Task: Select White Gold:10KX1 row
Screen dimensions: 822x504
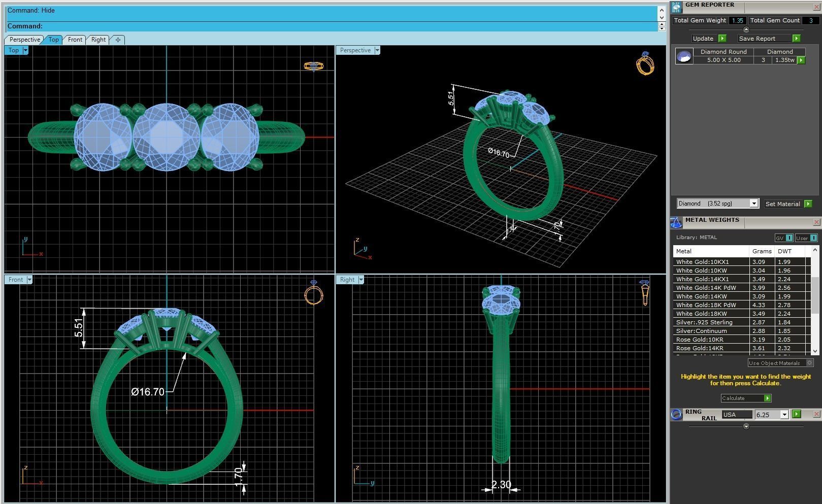Action: tap(742, 262)
